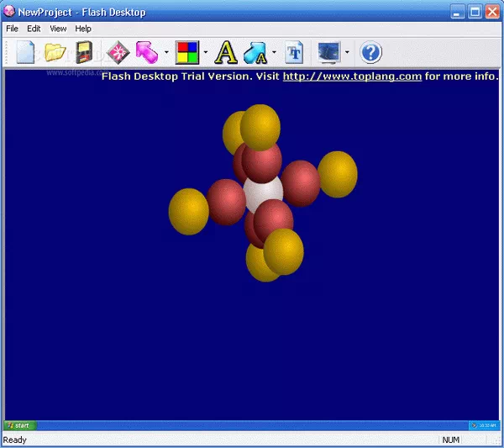The image size is (504, 448).
Task: Expand the dropdown arrow beside the blue arrow A icon
Action: click(x=274, y=54)
